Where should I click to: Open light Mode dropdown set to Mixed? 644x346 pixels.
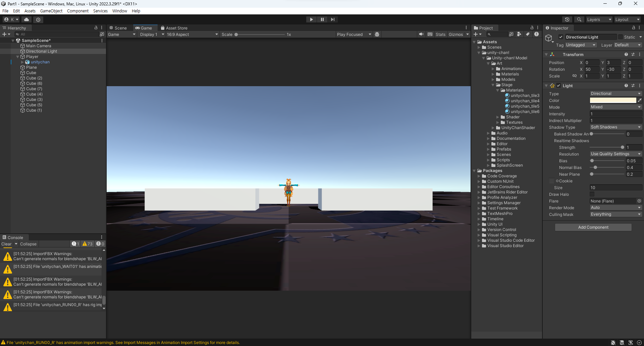(x=616, y=107)
